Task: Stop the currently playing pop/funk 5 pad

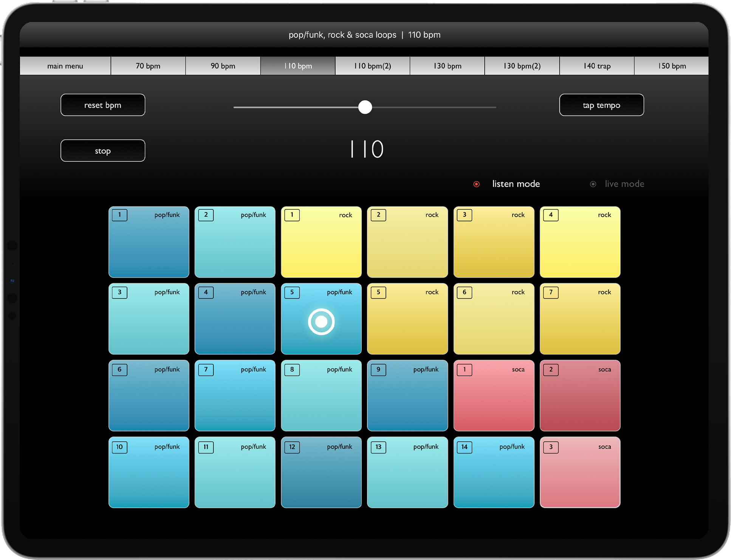Action: point(321,319)
